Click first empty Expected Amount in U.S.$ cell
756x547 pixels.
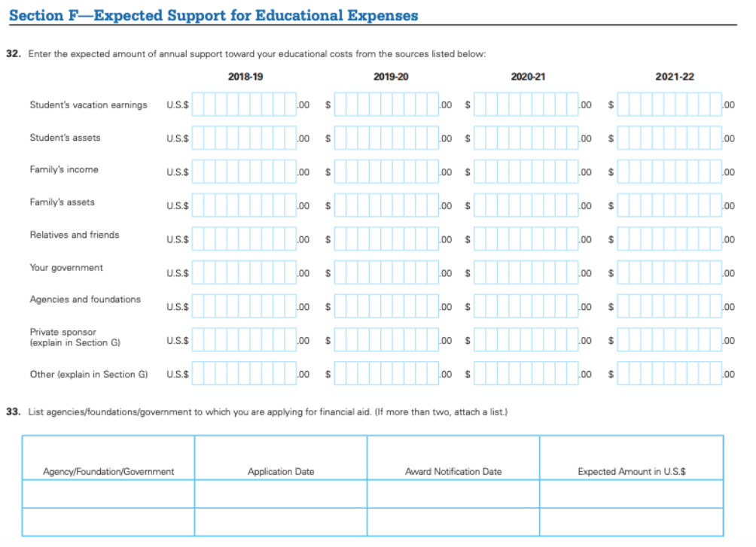(x=631, y=494)
